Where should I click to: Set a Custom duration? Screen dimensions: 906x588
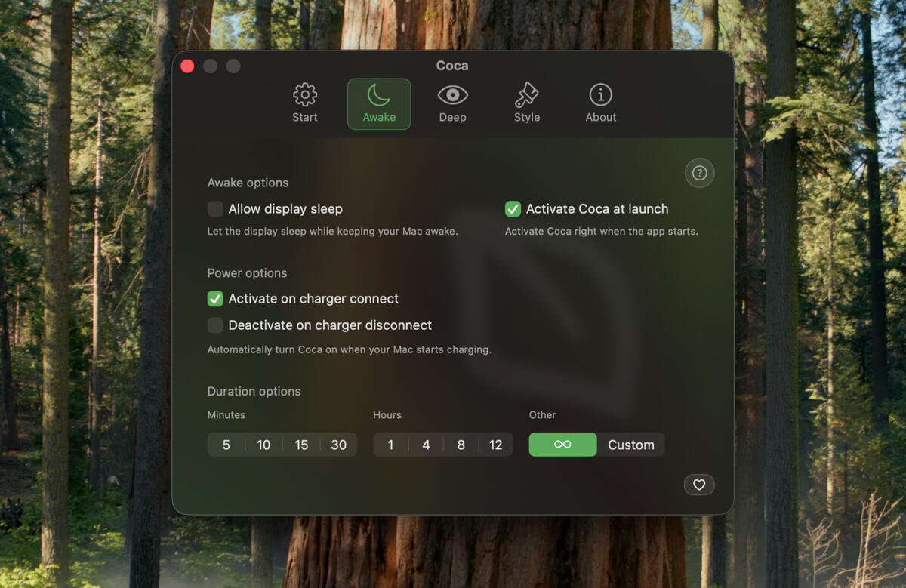click(630, 445)
